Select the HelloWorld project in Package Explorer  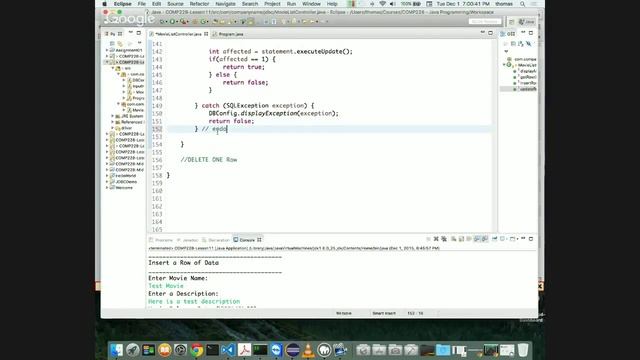(x=126, y=176)
